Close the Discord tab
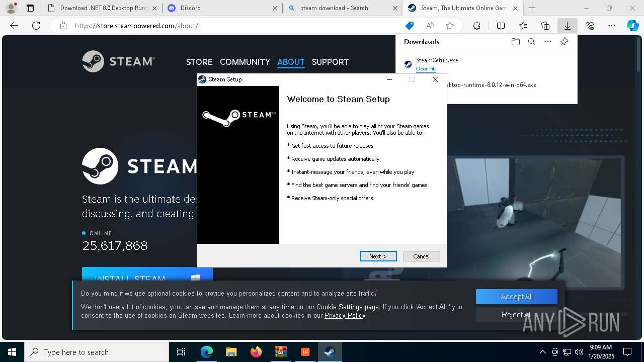The width and height of the screenshot is (644, 362). [274, 8]
